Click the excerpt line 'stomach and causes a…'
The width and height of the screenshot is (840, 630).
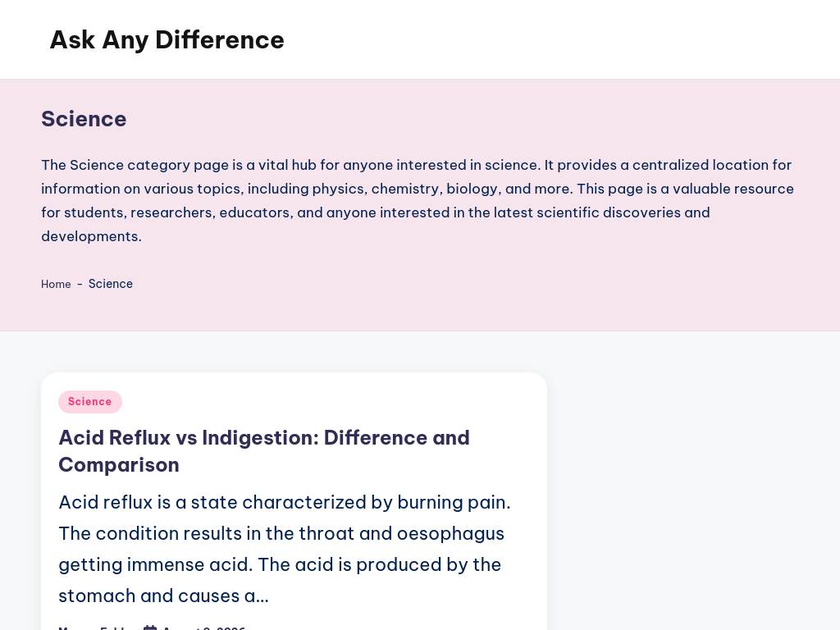[163, 596]
